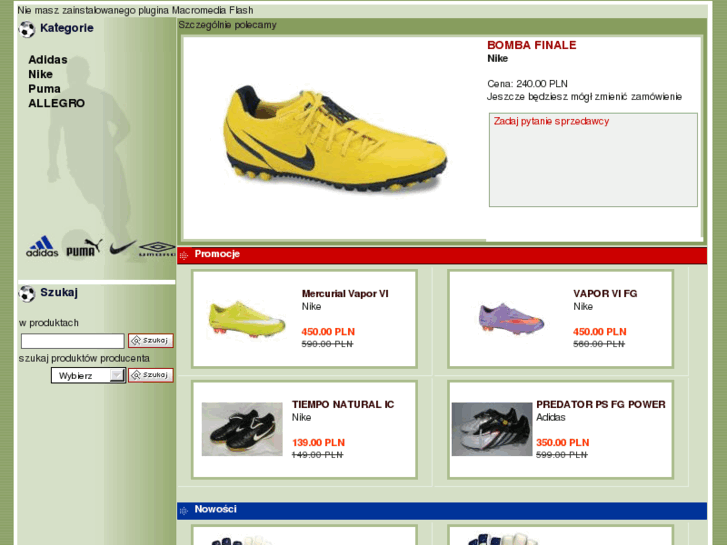Click the Umbro brand logo
The image size is (727, 545).
tap(157, 249)
